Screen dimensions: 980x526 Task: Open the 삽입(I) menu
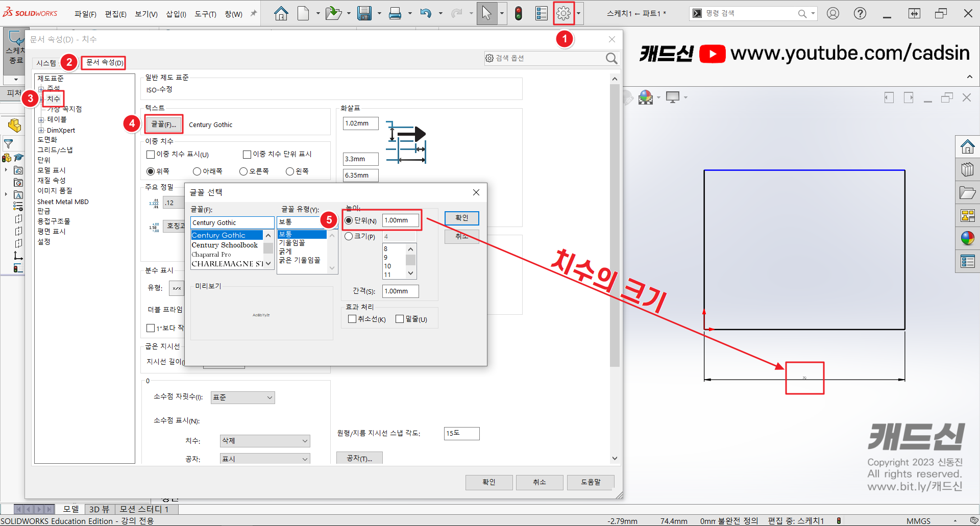pos(176,14)
